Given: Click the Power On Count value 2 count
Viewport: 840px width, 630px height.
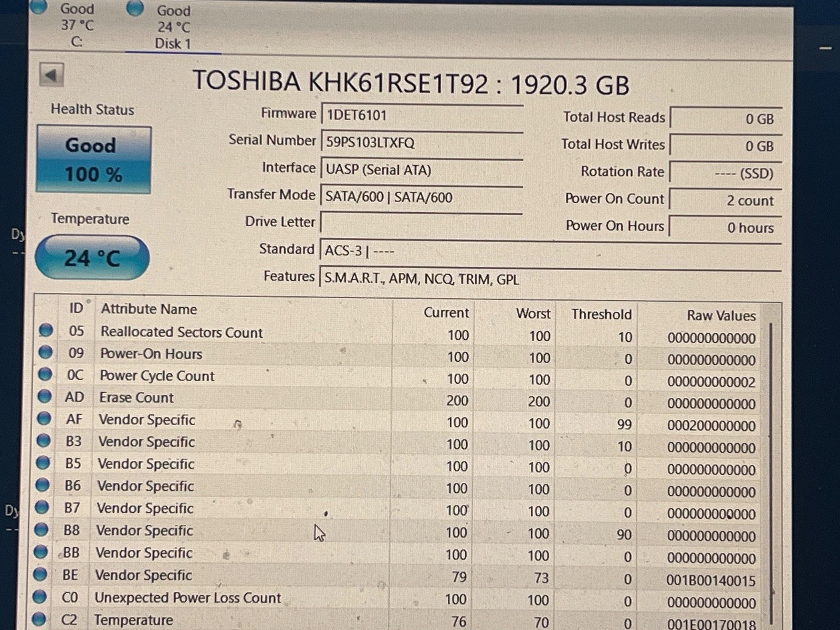Looking at the screenshot, I should (x=726, y=201).
